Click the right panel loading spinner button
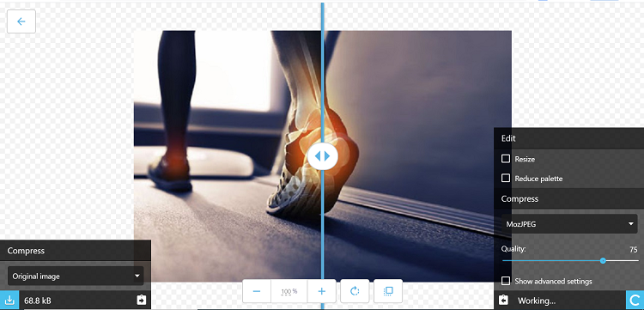 635,301
